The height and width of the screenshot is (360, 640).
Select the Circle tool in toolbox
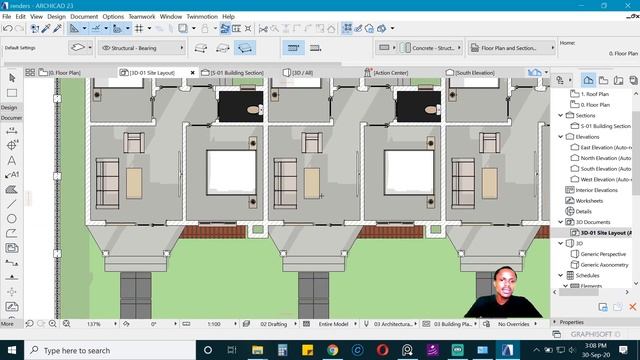12,218
